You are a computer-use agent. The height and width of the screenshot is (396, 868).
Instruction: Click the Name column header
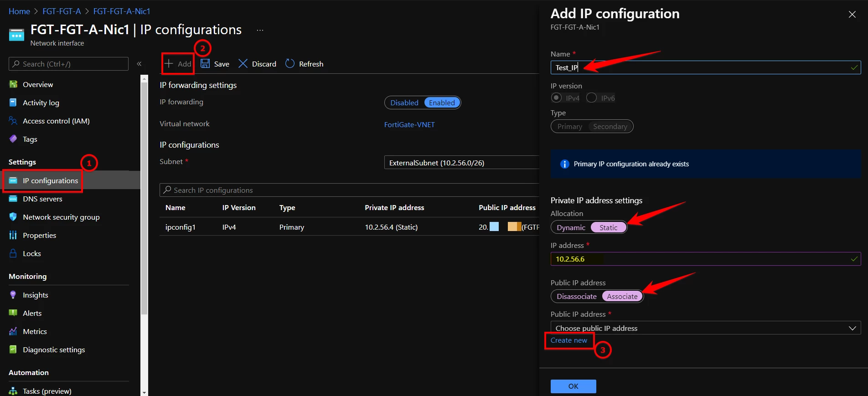(x=176, y=207)
